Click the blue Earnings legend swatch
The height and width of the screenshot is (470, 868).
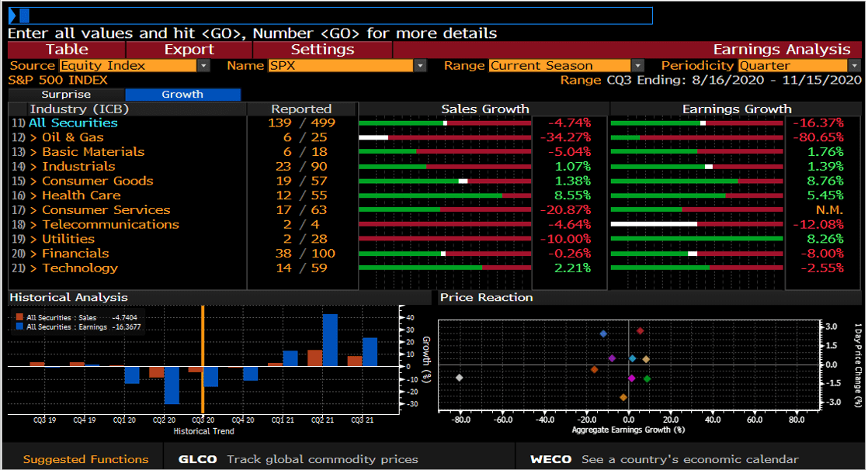(20, 327)
